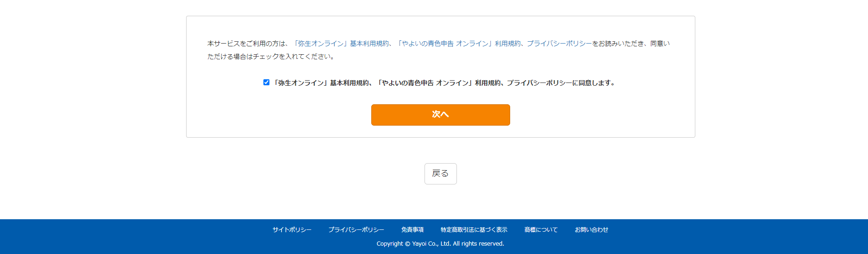
Task: Open the blue プライバシーポリシー link in the paragraph
Action: point(559,44)
